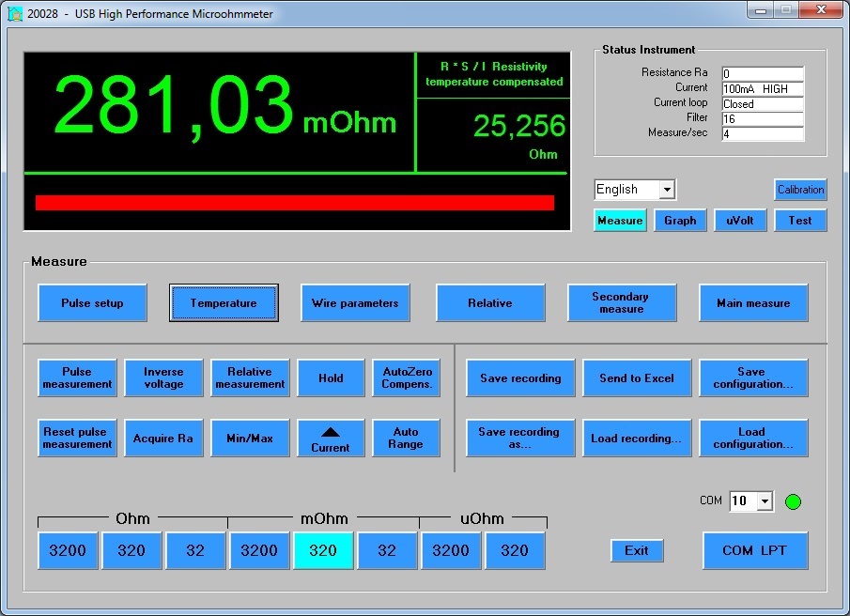Click the COM LPT button

click(755, 551)
